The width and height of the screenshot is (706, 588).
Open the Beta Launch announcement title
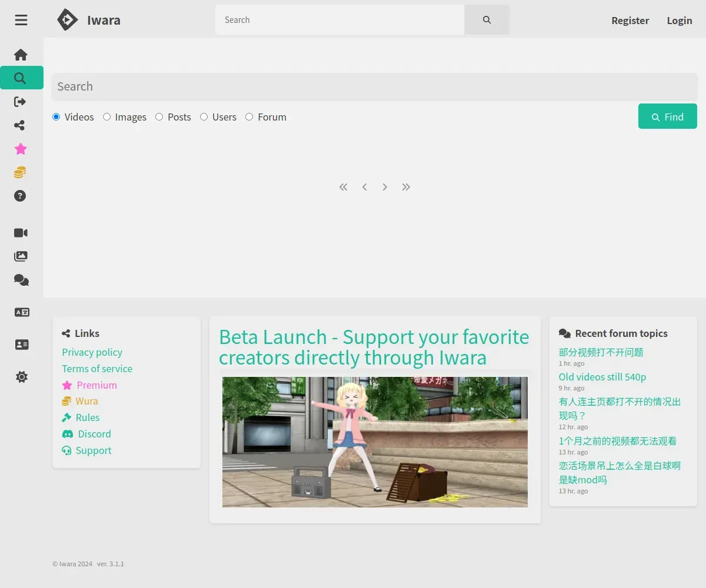point(374,347)
